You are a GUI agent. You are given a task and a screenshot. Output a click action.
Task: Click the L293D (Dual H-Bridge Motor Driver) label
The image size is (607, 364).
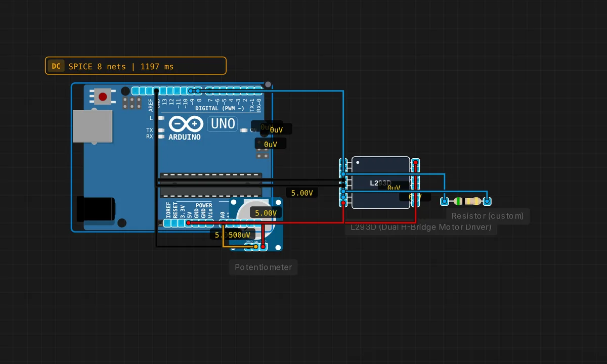421,227
